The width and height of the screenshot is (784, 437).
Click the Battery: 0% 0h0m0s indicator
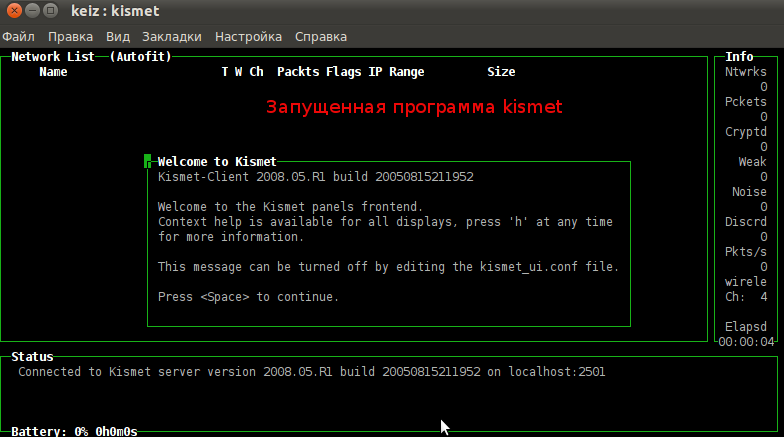coord(74,431)
